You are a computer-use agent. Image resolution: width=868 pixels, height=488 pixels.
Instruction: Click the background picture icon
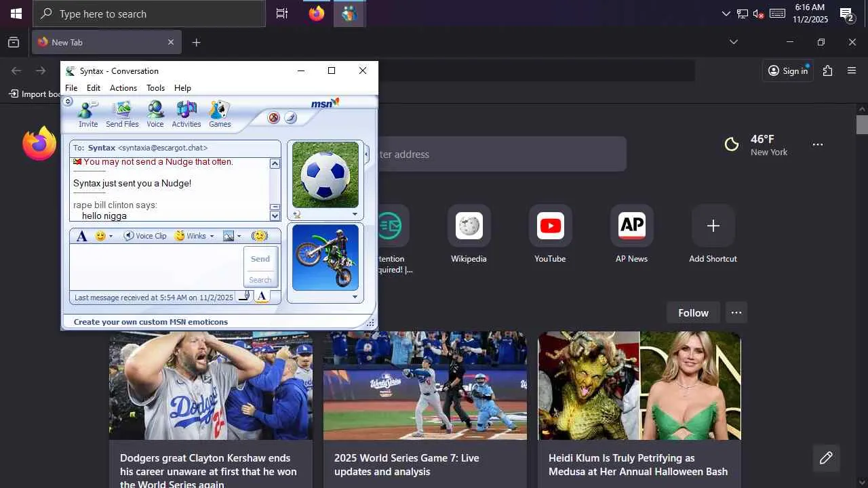coord(229,236)
